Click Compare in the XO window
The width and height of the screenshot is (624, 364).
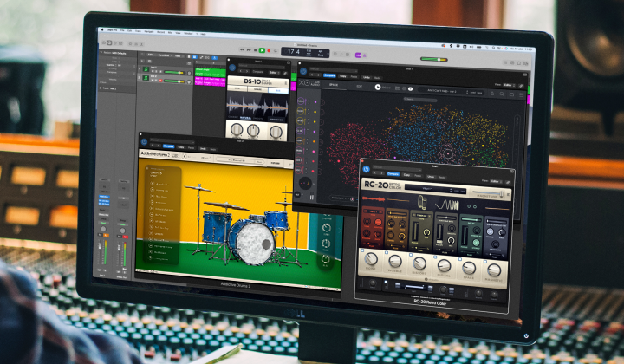(x=329, y=75)
